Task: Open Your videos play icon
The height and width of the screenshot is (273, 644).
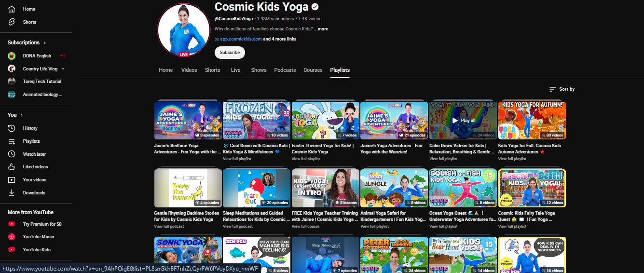Action: [12, 180]
